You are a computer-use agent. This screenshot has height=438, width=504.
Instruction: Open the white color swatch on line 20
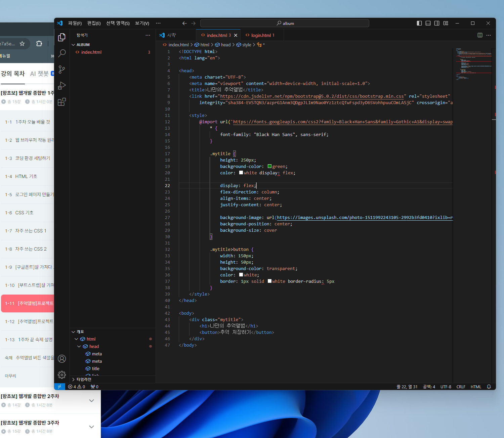241,173
